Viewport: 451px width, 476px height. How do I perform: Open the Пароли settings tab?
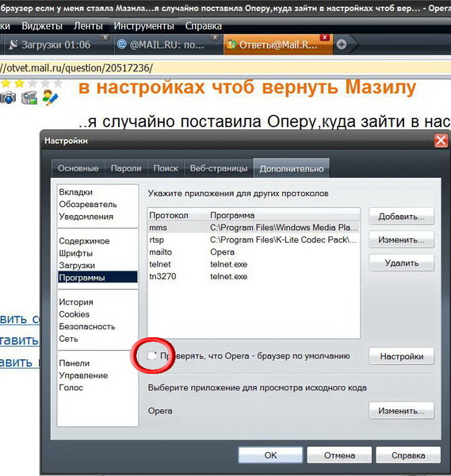[x=126, y=168]
